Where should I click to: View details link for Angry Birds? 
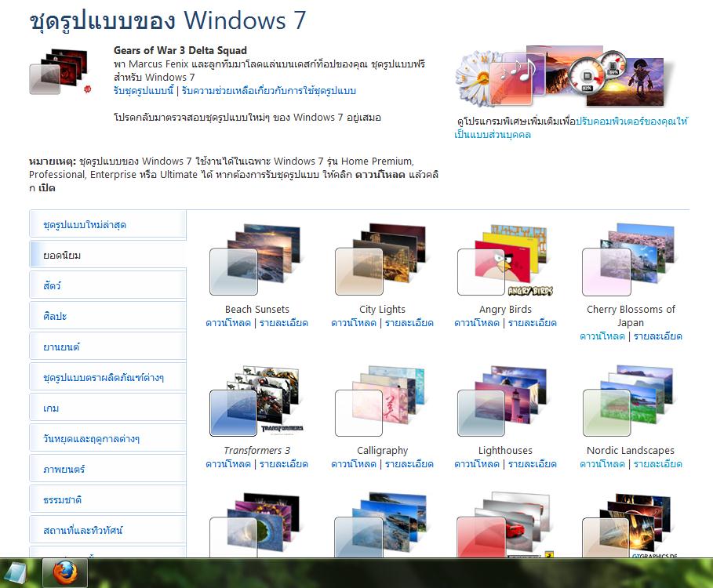533,323
